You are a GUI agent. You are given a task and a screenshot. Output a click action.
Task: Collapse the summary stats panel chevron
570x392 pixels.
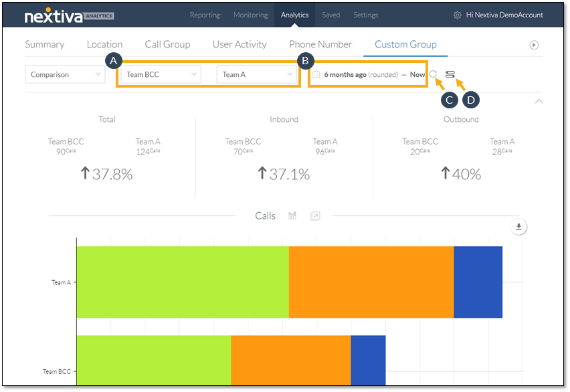539,101
